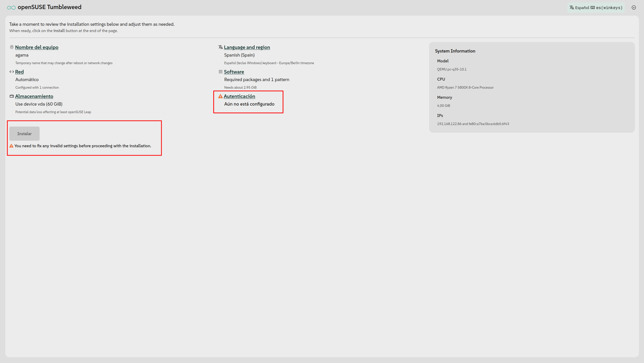Click the warning triangle beside Autenticación

(220, 96)
